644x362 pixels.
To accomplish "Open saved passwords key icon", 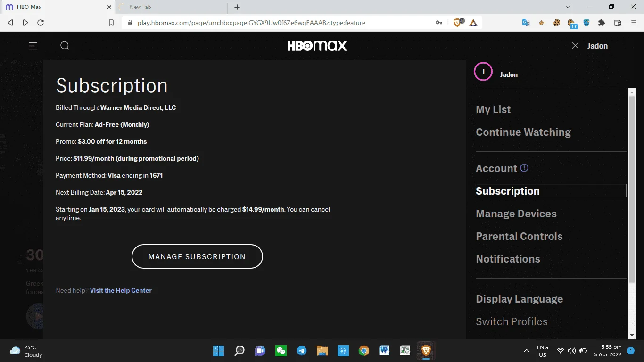I will click(439, 23).
